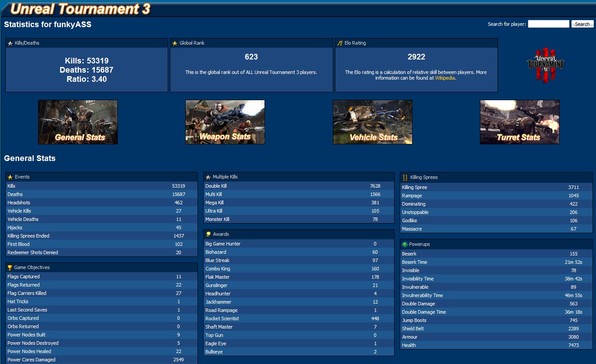Click the Combo King award row
Image resolution: width=596 pixels, height=364 pixels.
[299, 269]
